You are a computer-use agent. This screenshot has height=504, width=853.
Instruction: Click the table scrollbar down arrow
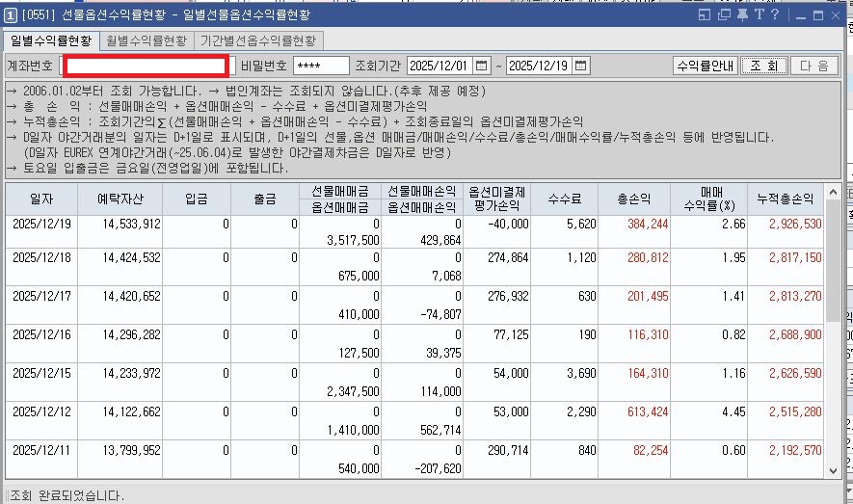833,471
